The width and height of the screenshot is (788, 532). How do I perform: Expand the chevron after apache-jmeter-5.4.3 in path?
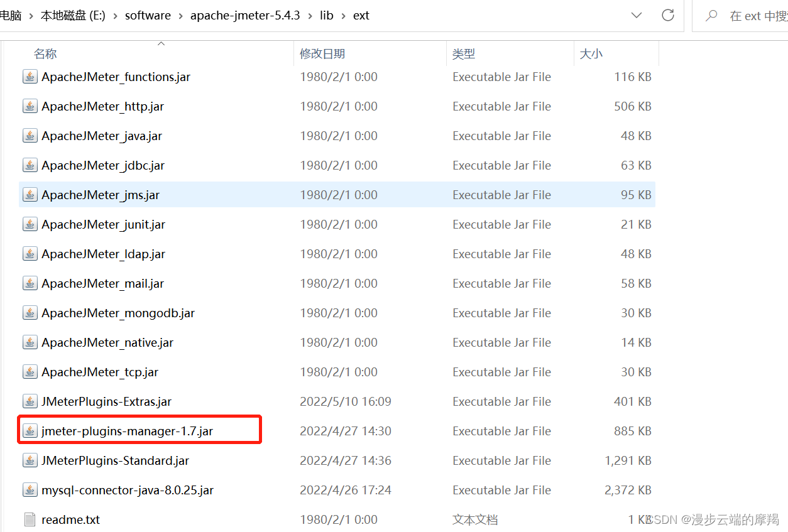tap(310, 16)
